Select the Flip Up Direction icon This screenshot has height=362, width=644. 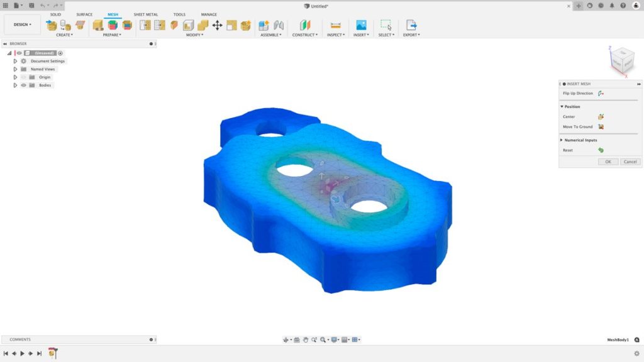pos(601,94)
